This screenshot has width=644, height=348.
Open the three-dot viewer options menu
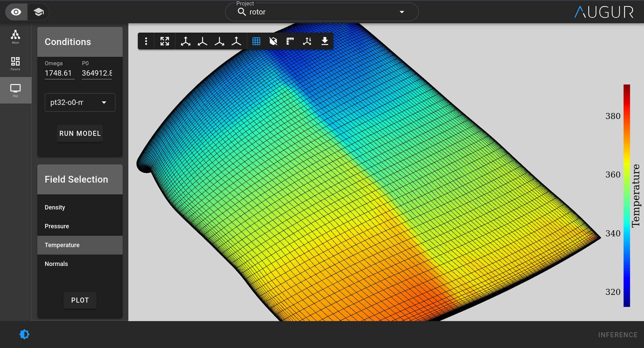point(146,41)
